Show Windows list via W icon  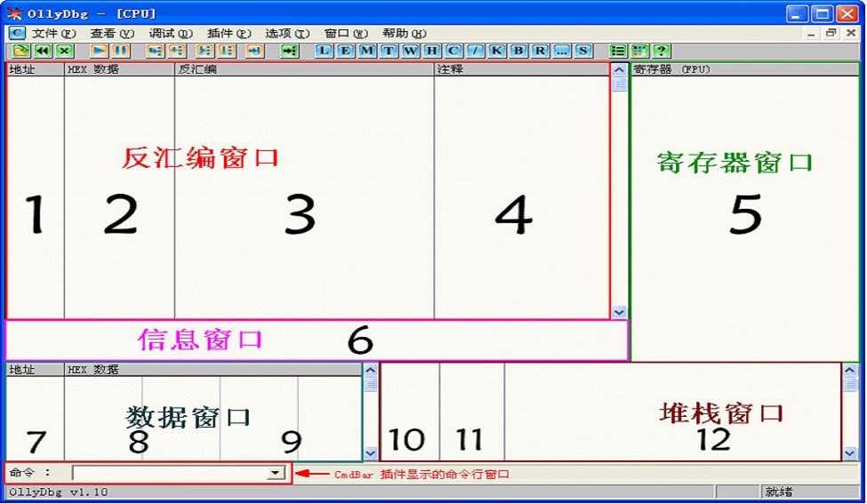(x=410, y=51)
